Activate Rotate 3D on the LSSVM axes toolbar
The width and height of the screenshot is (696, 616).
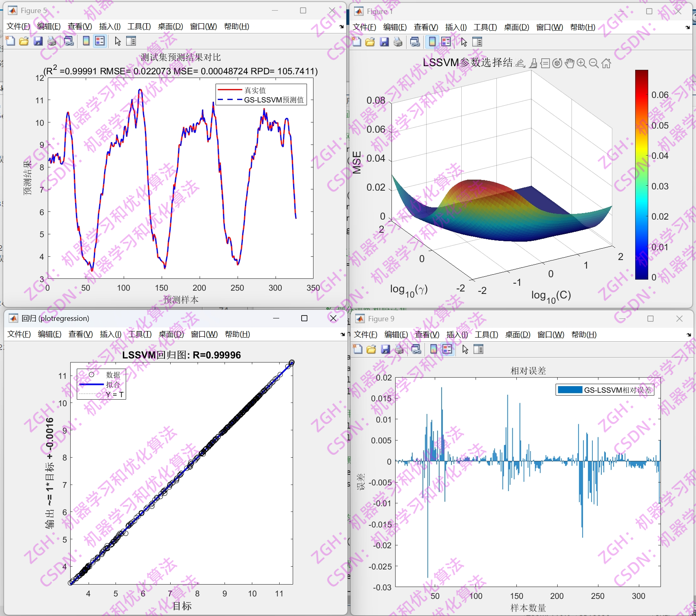click(557, 63)
